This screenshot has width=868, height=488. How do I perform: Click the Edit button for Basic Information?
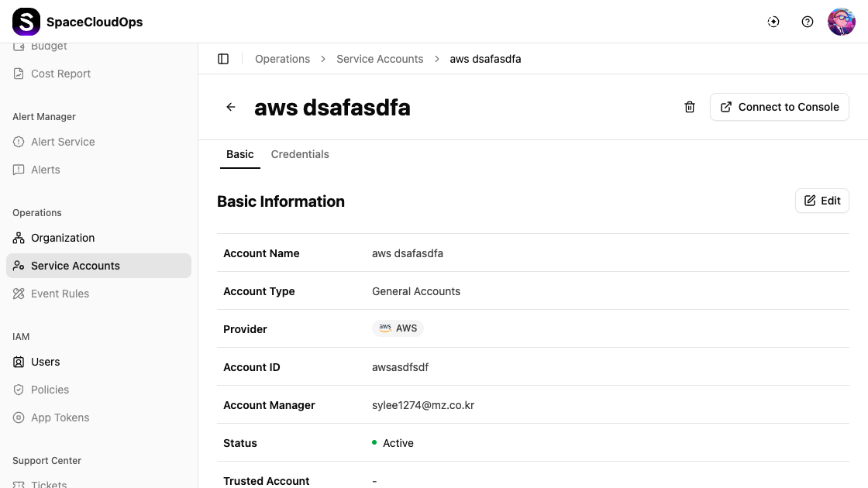coord(821,201)
